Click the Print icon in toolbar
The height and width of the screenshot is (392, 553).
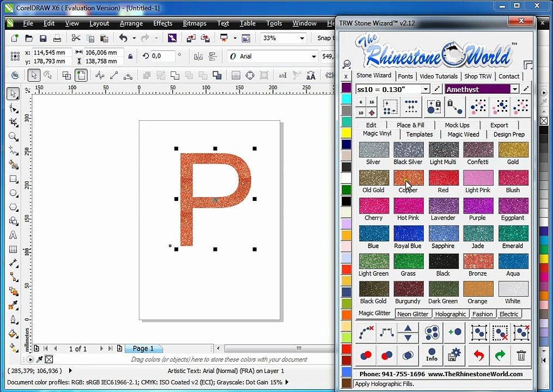[x=57, y=38]
